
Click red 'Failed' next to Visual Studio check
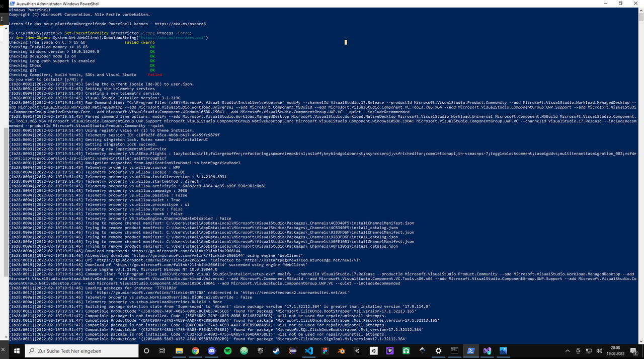(x=155, y=75)
